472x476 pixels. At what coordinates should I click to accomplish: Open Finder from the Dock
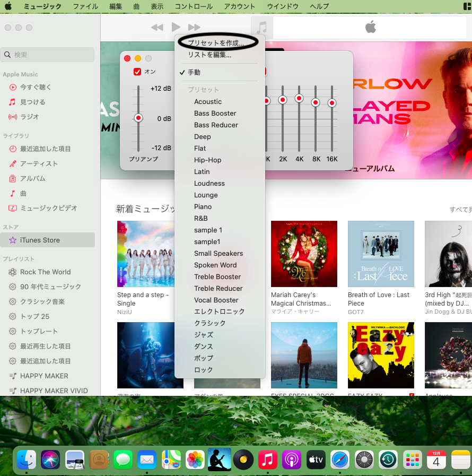click(27, 460)
